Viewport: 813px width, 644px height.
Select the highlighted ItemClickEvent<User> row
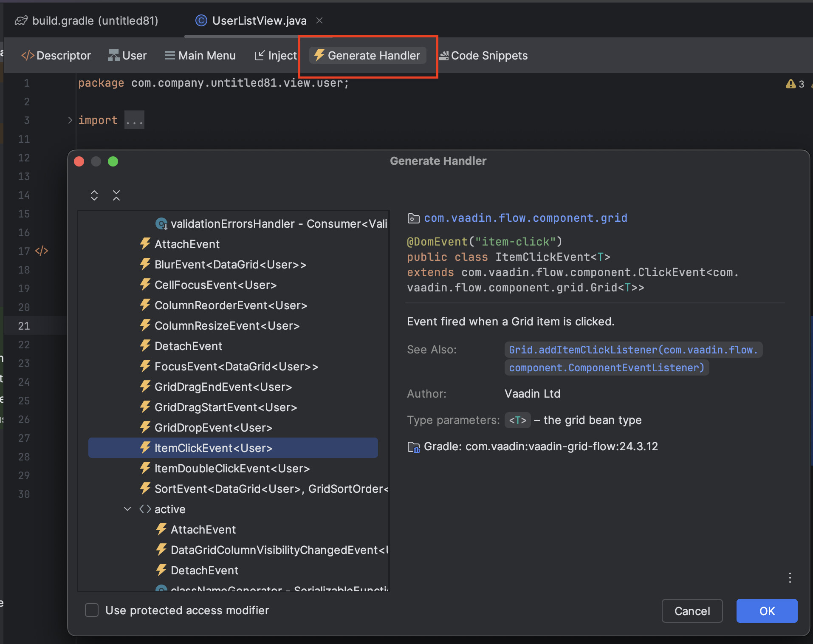(233, 448)
